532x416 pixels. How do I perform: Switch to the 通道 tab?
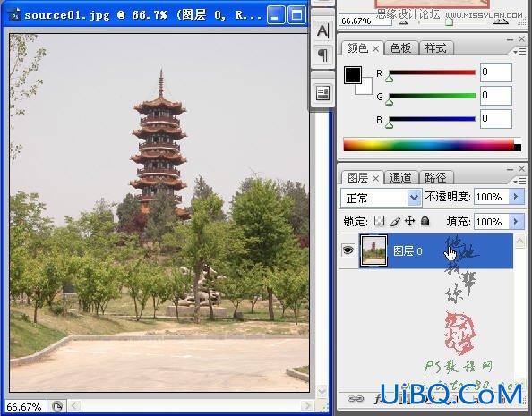(400, 178)
